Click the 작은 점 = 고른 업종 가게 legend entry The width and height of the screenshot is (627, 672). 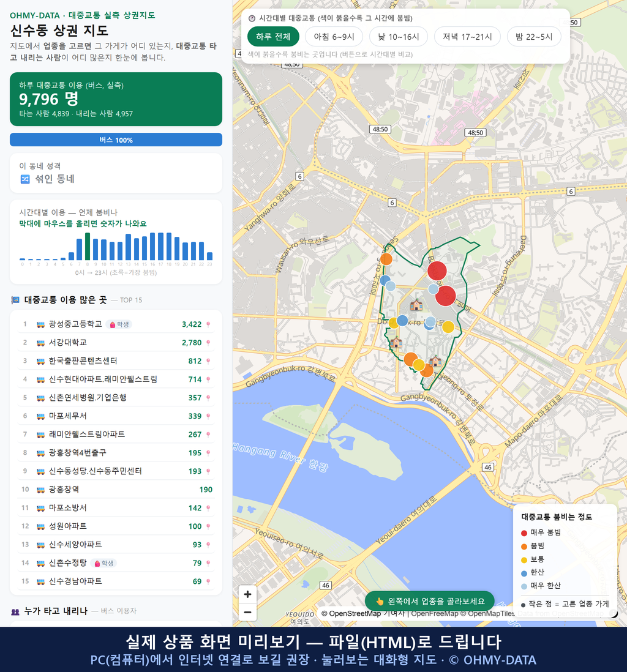pos(565,604)
